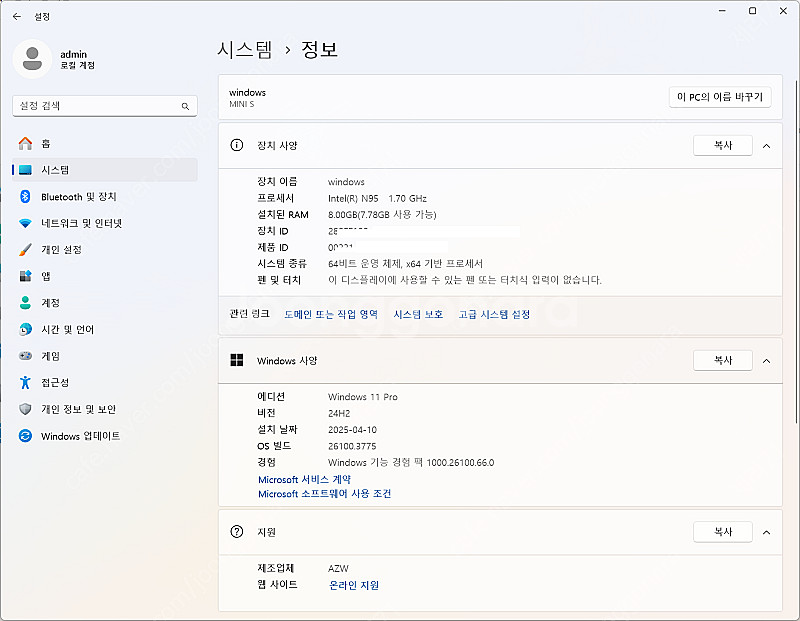This screenshot has height=621, width=800.
Task: Open 온라인 지원 link
Action: (x=354, y=585)
